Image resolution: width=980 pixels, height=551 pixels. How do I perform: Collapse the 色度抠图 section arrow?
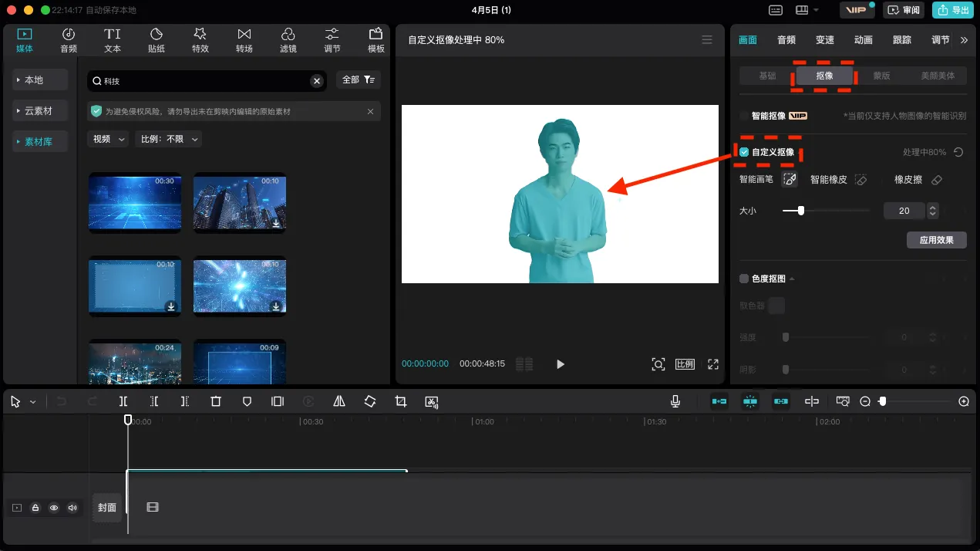tap(791, 279)
